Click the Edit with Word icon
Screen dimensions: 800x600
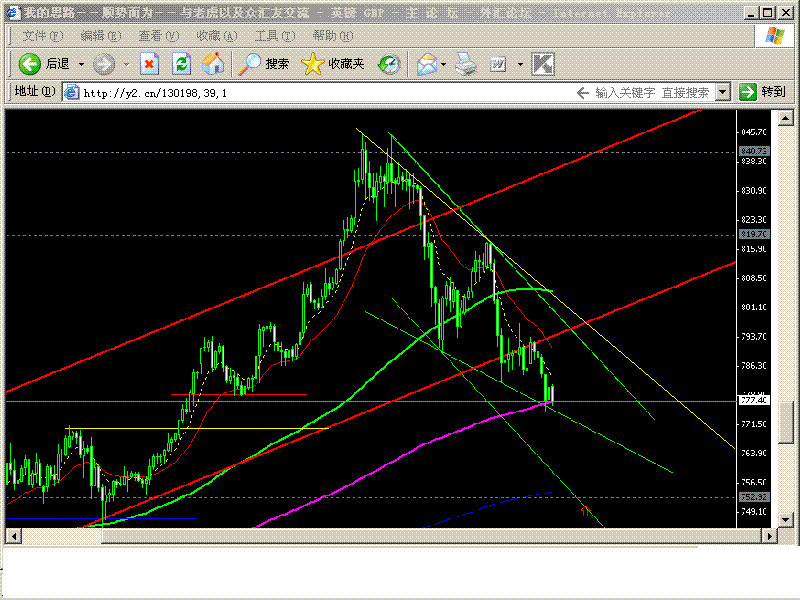click(498, 64)
